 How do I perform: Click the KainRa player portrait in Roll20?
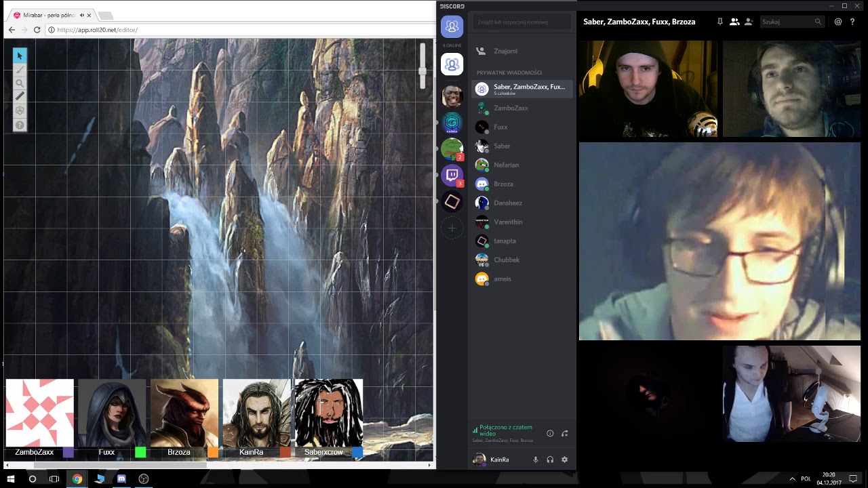(256, 412)
